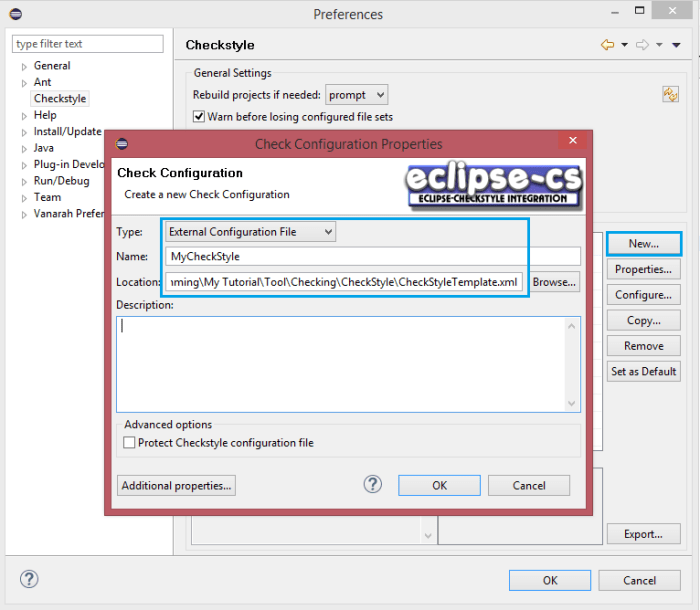Image resolution: width=700 pixels, height=610 pixels.
Task: Click New... button in Preferences
Action: pyautogui.click(x=644, y=243)
